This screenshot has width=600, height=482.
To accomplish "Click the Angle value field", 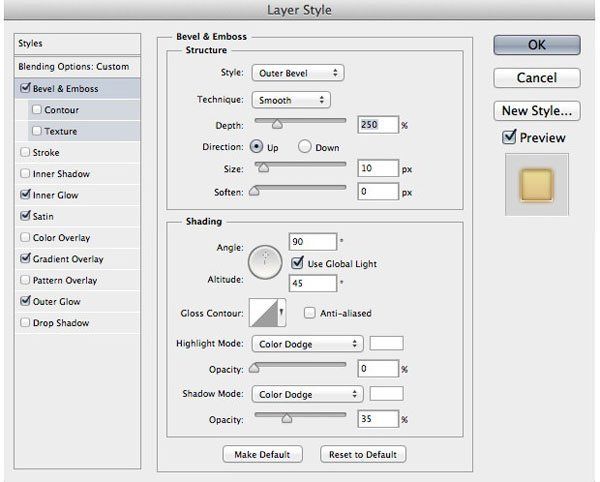I will coord(313,242).
